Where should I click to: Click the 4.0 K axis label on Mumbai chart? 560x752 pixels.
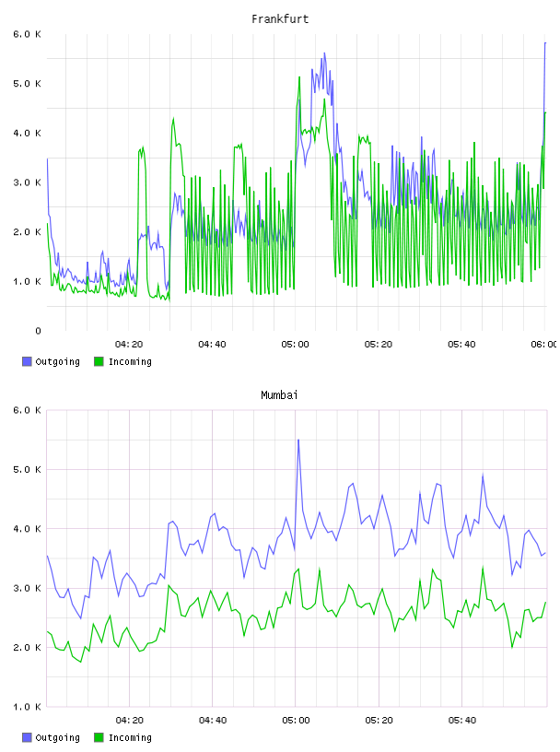tap(28, 528)
